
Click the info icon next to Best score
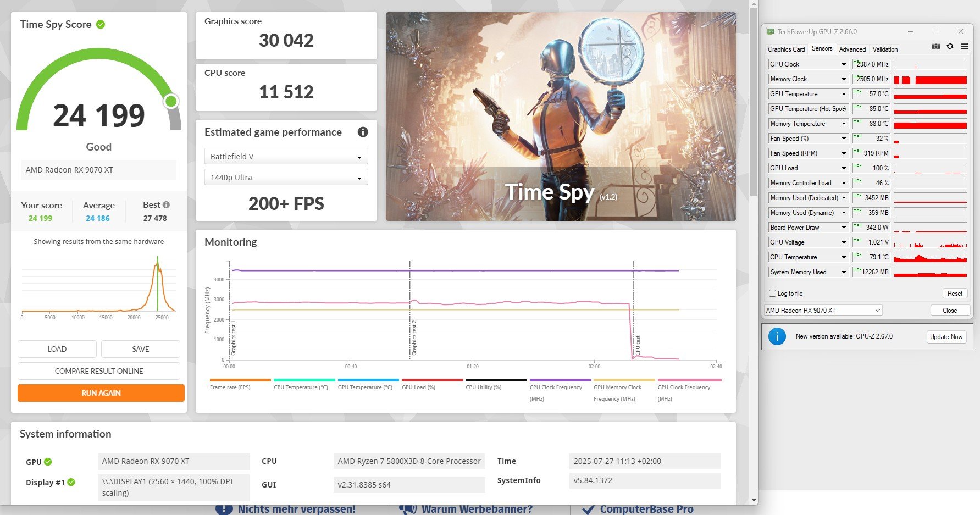[166, 204]
